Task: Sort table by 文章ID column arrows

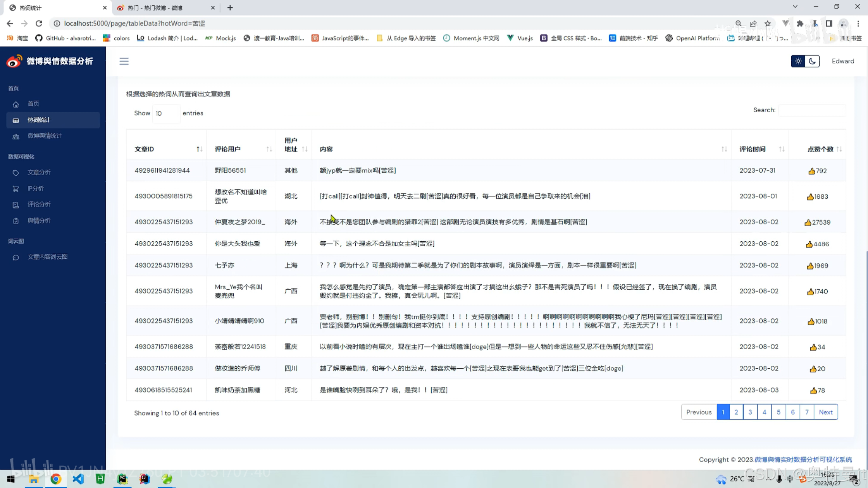Action: click(x=199, y=149)
